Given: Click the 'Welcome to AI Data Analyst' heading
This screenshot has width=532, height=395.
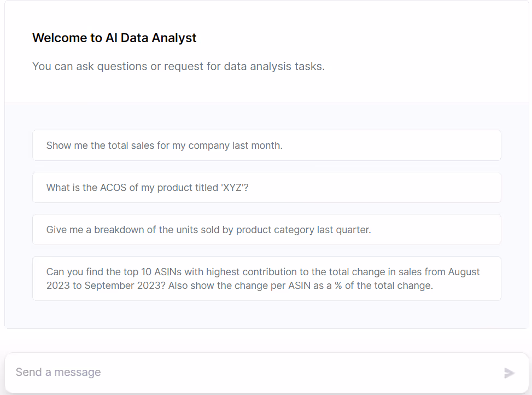Looking at the screenshot, I should click(x=114, y=38).
